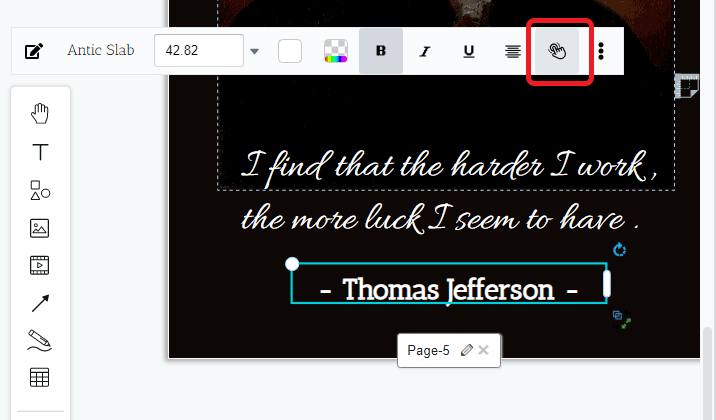Click the interaction hand-tap button
The width and height of the screenshot is (716, 420).
tap(558, 51)
